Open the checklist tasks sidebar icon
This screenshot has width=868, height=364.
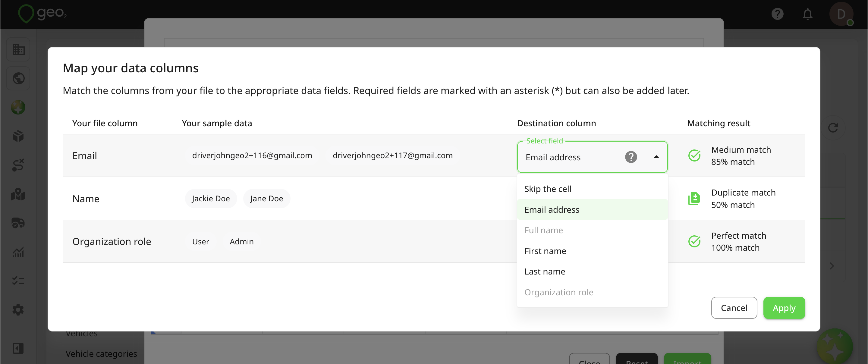[18, 281]
